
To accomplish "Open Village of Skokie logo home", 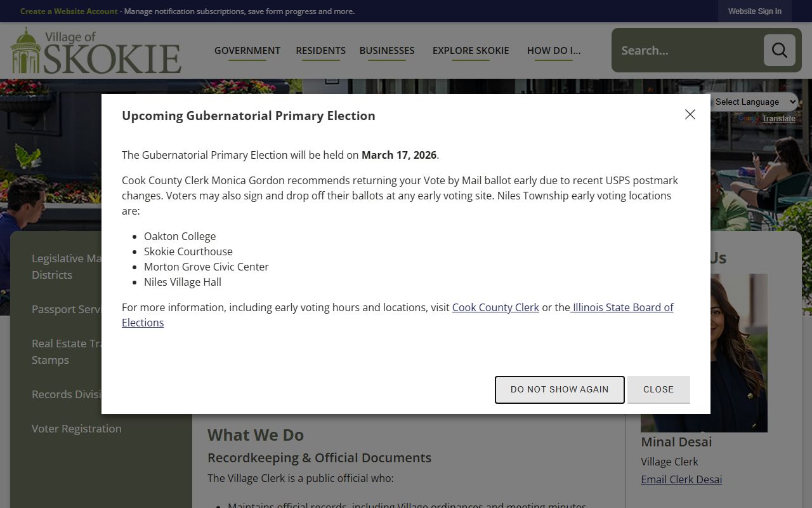I will tap(96, 51).
